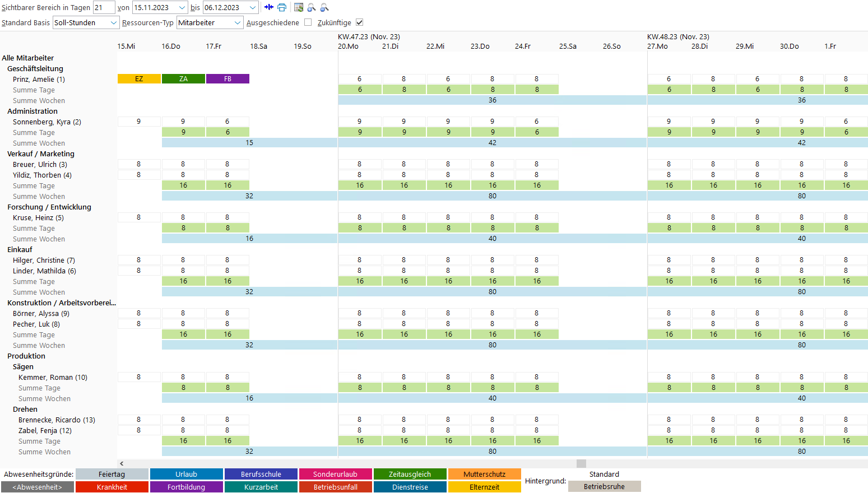Expand the Standard Basis Soll-Stunden dropdown

coord(114,22)
